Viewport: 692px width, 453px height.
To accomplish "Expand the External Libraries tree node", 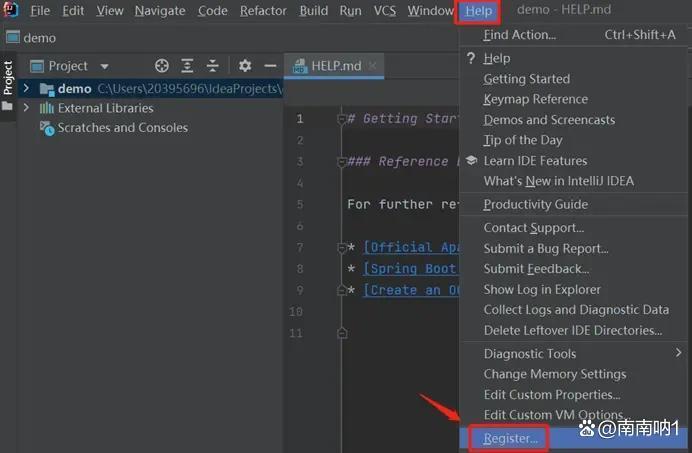I will [x=26, y=107].
